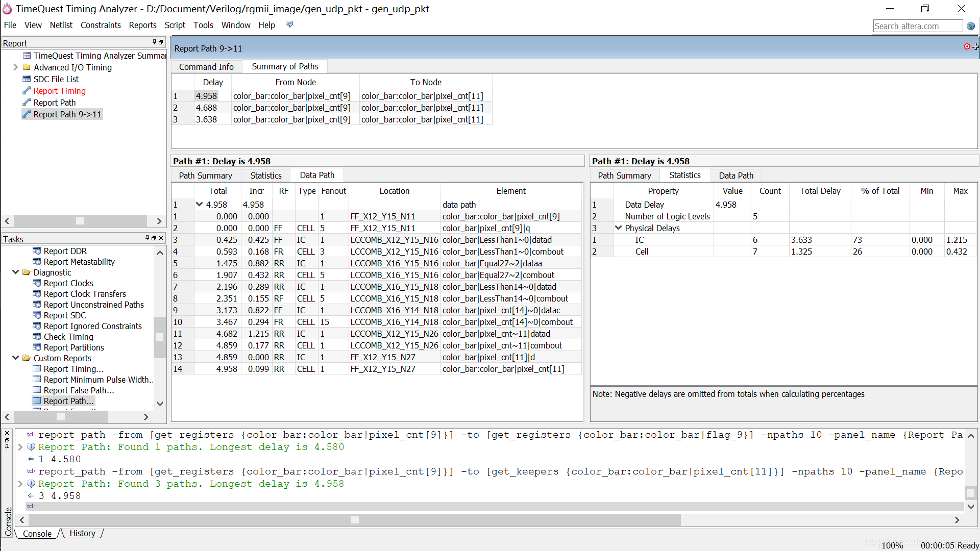Pin the Report panel with the pushpin icon
The height and width of the screenshot is (551, 980).
154,42
